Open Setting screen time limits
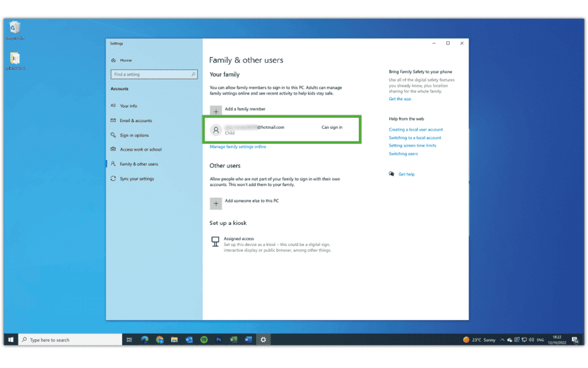 pyautogui.click(x=413, y=145)
